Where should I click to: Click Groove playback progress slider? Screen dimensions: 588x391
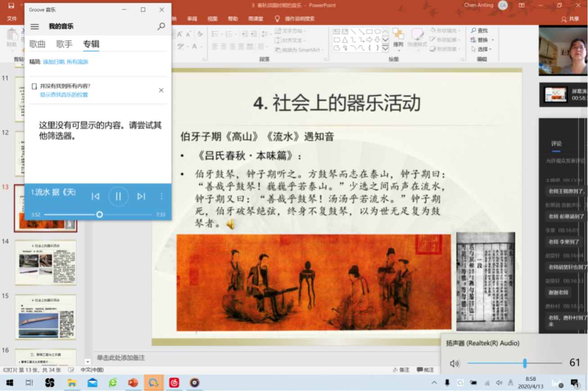click(x=98, y=215)
